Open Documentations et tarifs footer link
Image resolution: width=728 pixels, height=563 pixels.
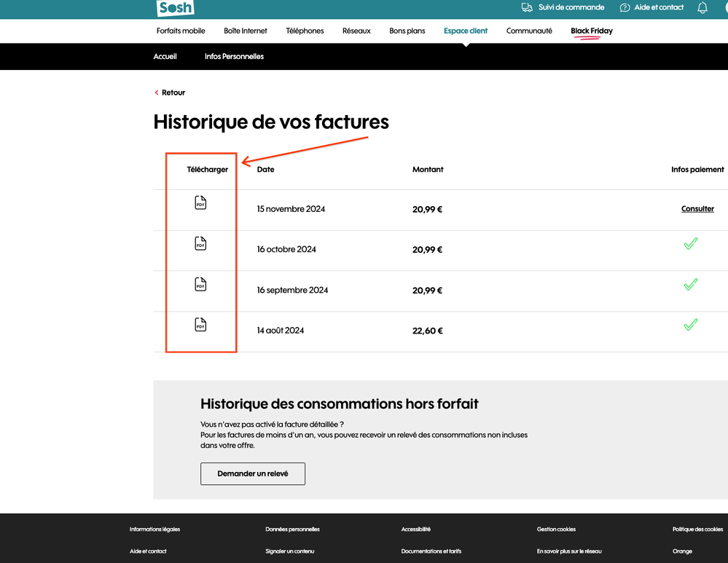coord(431,551)
